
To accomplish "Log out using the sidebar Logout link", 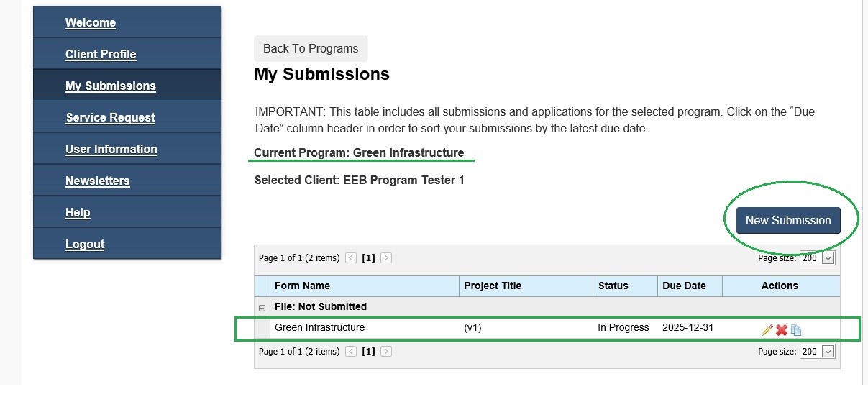I will point(85,244).
